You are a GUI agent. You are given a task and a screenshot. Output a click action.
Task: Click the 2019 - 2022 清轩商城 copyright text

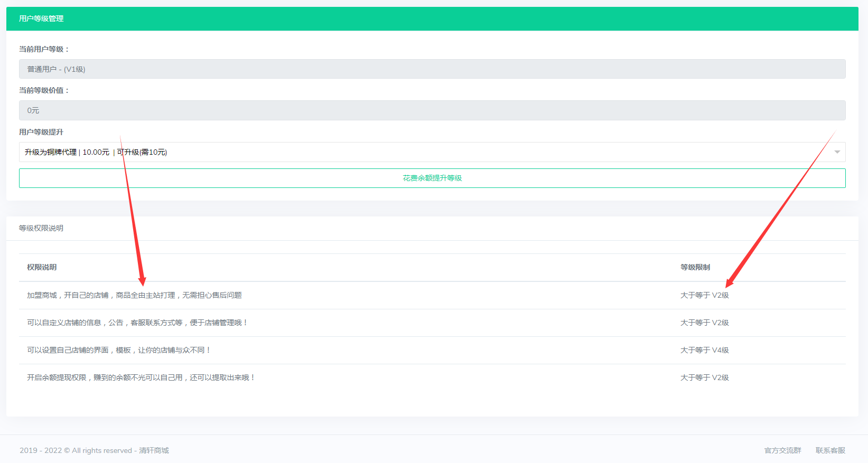[x=95, y=450]
